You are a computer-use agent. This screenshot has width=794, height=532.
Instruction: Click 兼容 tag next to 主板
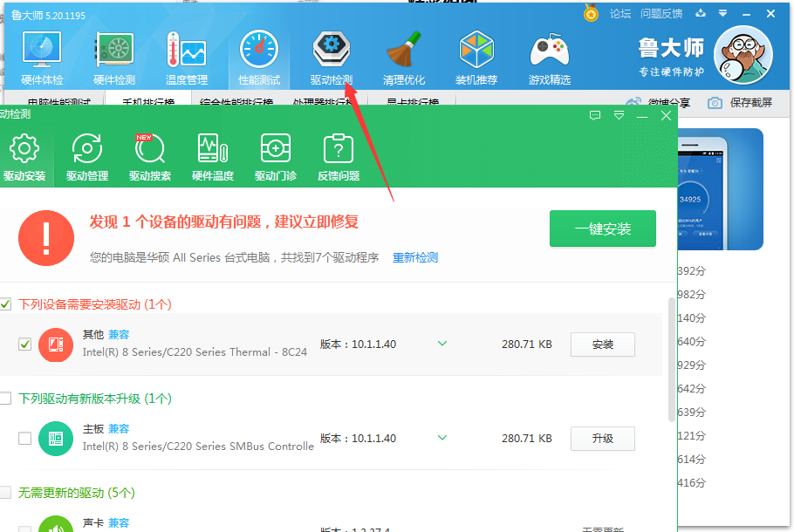point(119,429)
